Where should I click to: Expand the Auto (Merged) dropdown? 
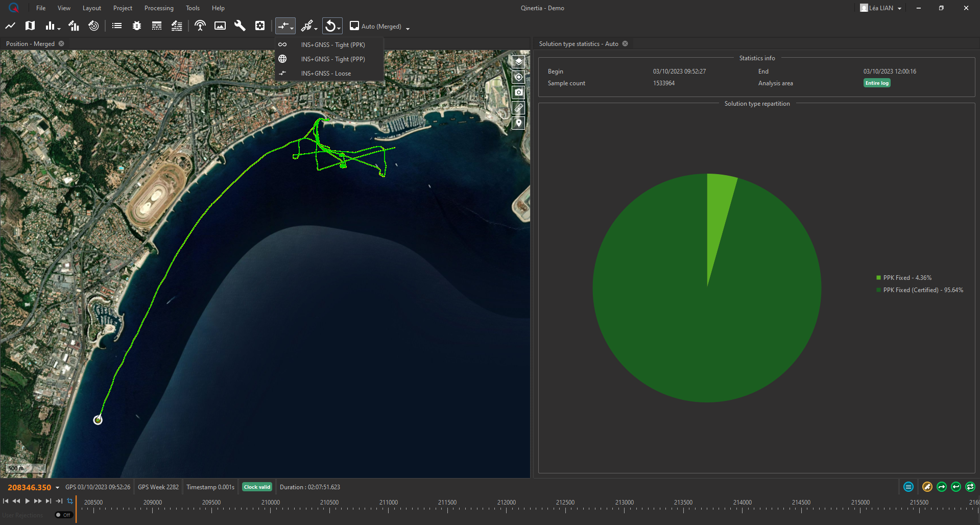point(408,28)
